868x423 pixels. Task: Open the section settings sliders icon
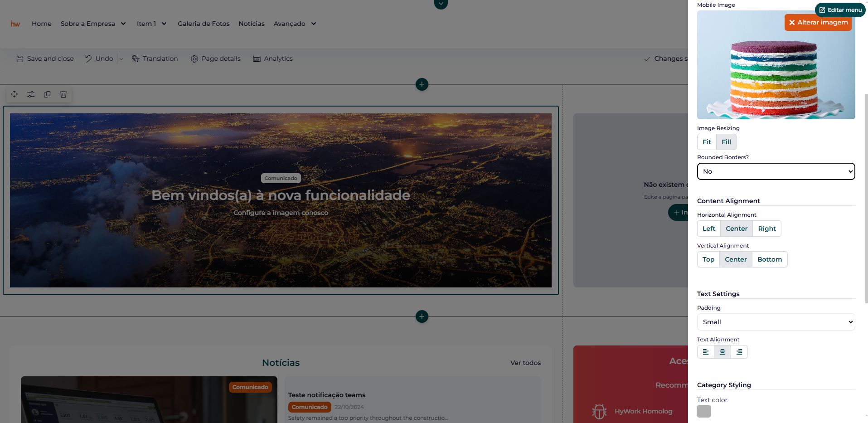31,94
